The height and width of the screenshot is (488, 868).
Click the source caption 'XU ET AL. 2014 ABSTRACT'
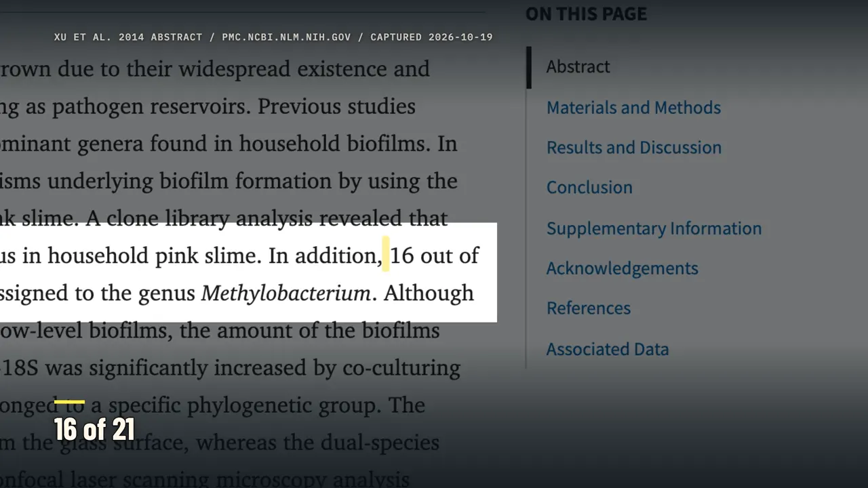click(x=128, y=37)
